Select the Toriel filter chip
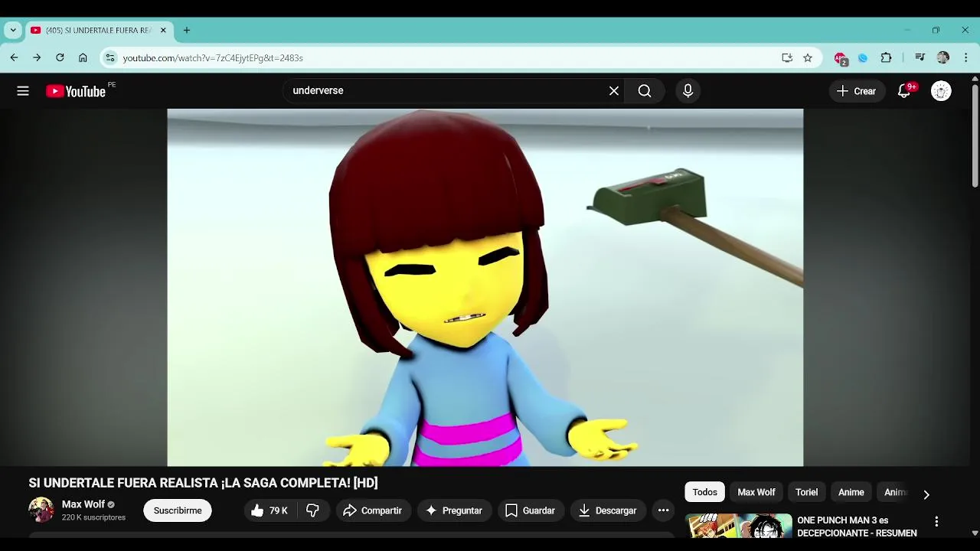 pos(806,492)
